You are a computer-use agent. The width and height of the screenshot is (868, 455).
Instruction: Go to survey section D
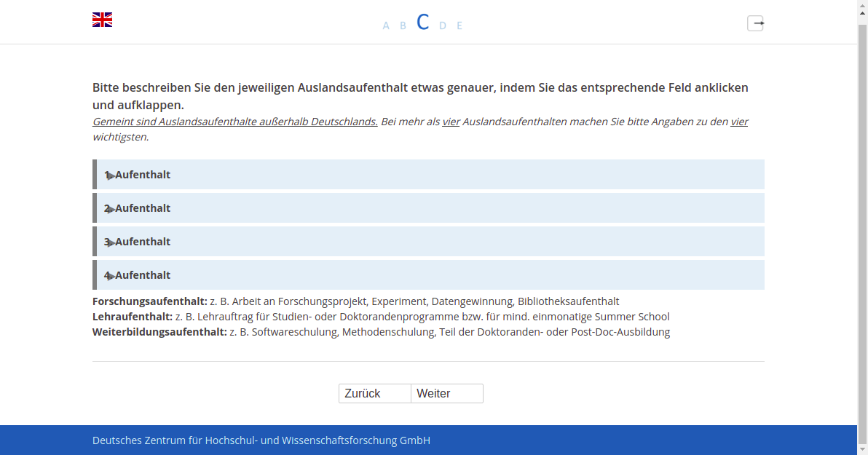coord(442,25)
